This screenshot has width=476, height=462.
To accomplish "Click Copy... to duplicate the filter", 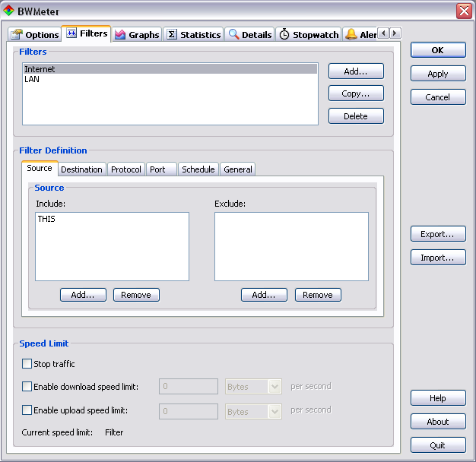I will point(356,93).
